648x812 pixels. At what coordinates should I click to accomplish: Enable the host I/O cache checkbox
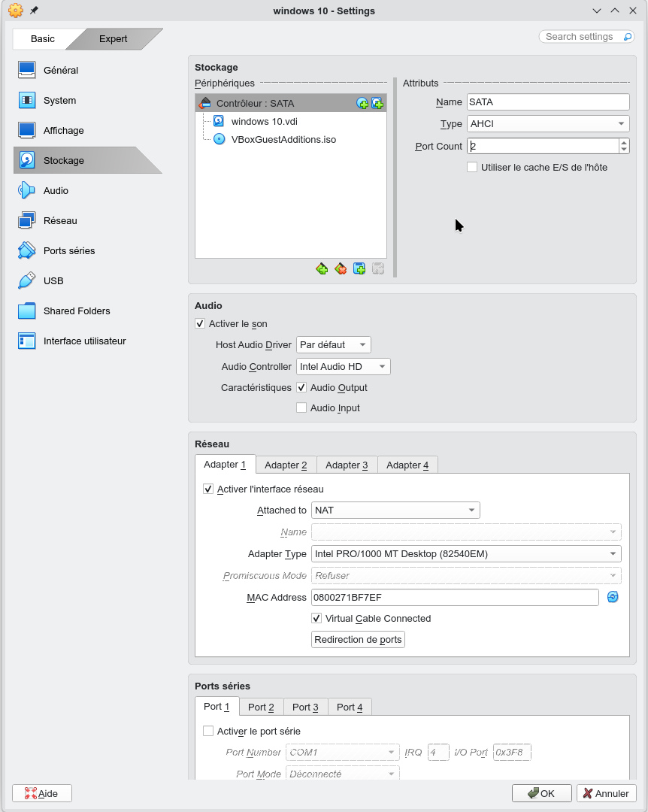[472, 168]
